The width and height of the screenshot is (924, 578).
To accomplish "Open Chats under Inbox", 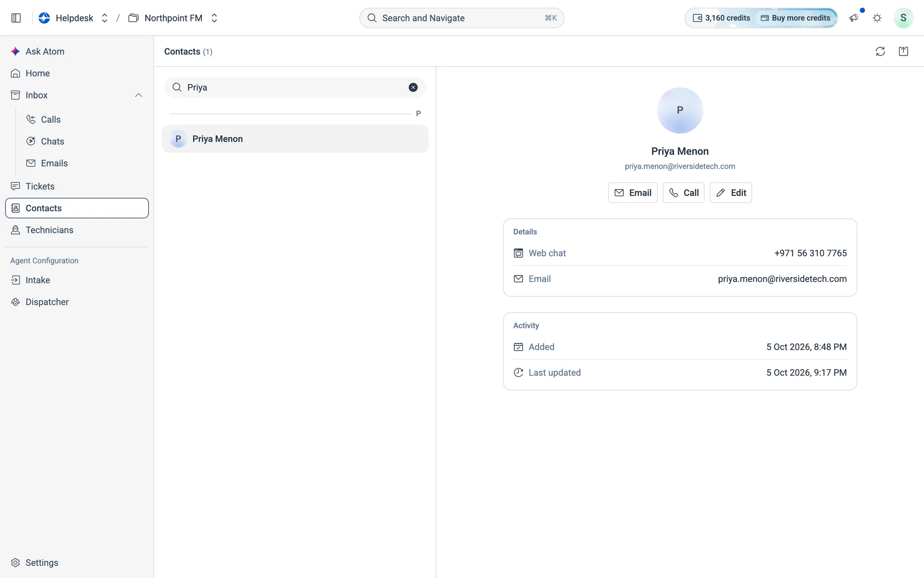I will [x=52, y=141].
